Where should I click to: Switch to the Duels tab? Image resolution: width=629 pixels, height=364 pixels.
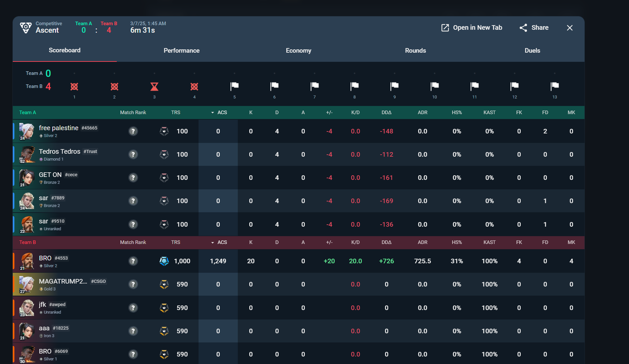pos(532,51)
